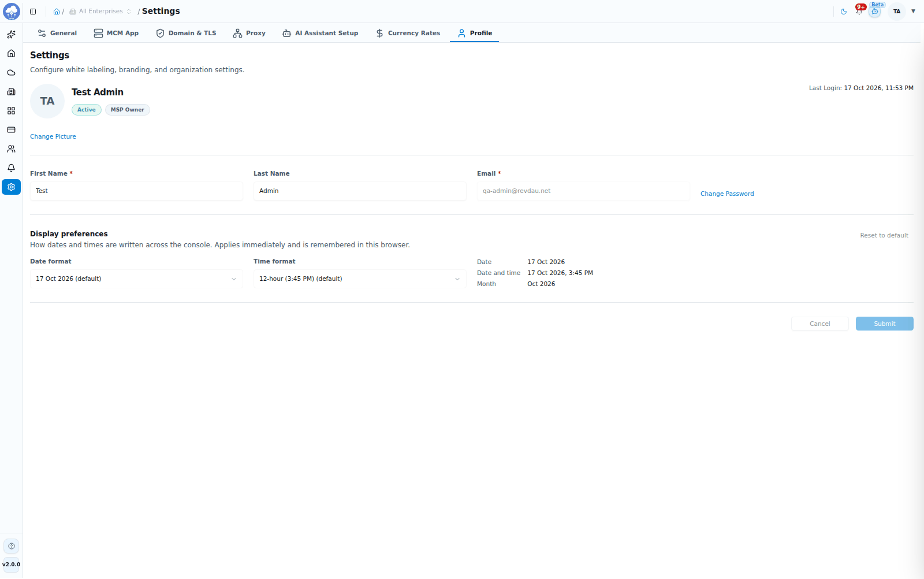Image resolution: width=924 pixels, height=579 pixels.
Task: Click the Submit button
Action: pyautogui.click(x=885, y=324)
